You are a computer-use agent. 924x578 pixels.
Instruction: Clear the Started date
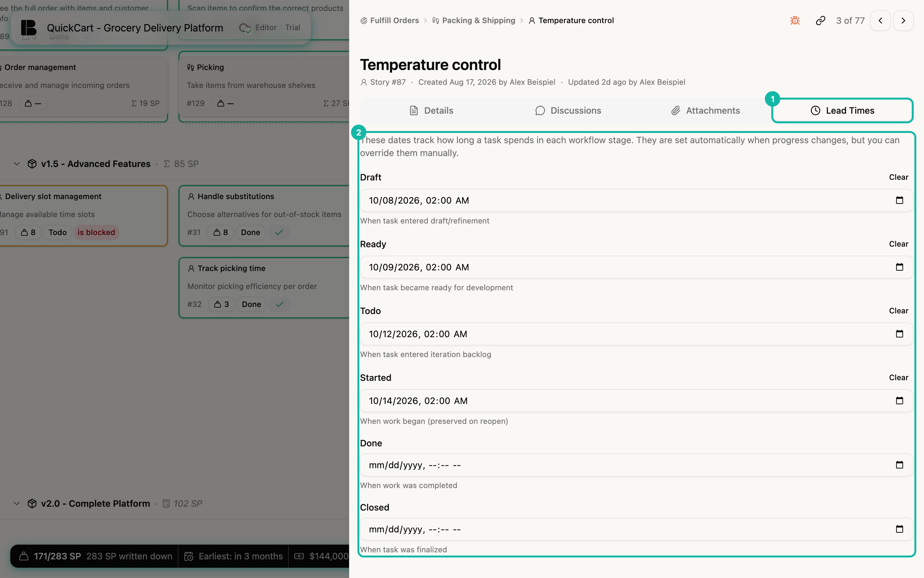(x=898, y=378)
